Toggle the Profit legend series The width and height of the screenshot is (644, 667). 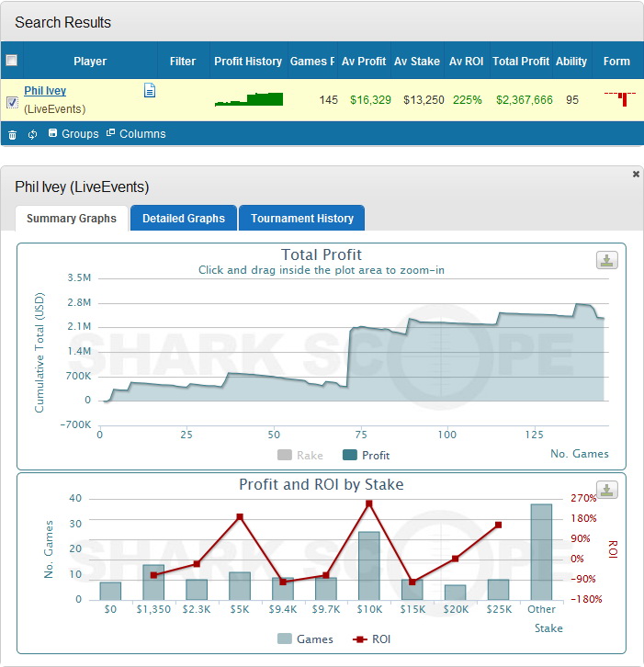tap(367, 455)
